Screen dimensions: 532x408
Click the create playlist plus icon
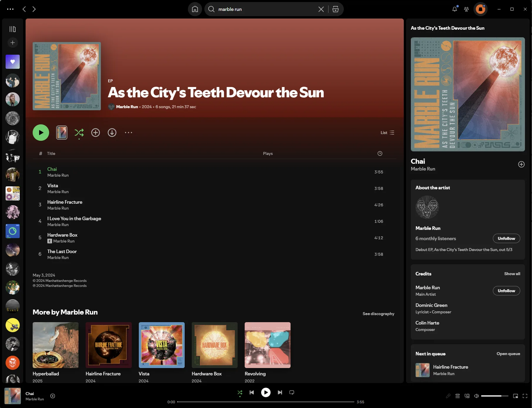12,43
